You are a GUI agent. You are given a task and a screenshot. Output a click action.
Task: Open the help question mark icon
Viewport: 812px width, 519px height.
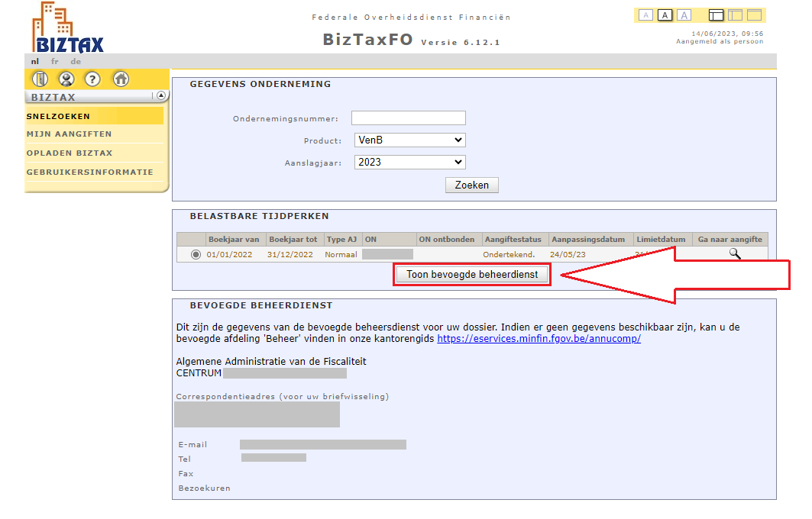(x=92, y=79)
